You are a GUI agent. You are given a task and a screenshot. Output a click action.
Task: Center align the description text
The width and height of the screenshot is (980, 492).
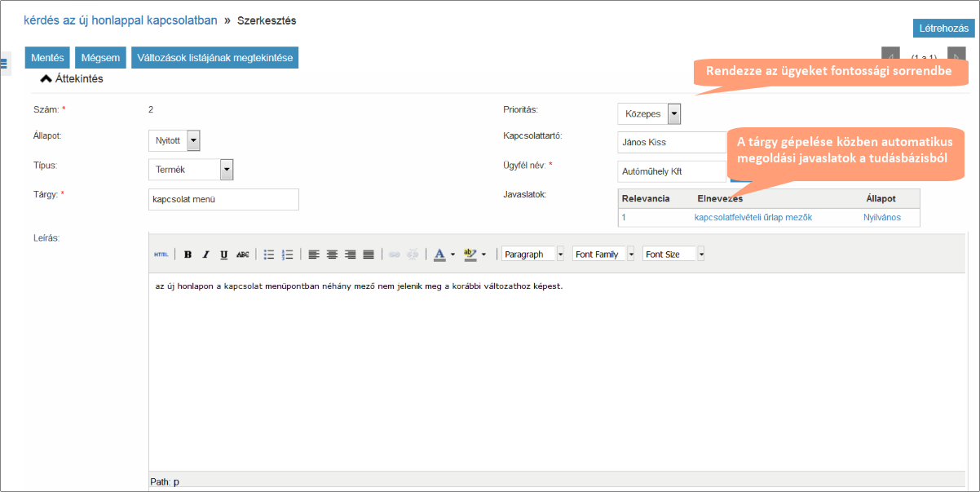pyautogui.click(x=332, y=255)
